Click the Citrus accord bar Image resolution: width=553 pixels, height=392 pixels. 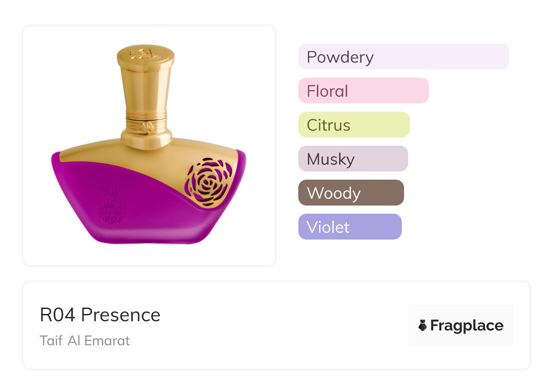tap(354, 125)
